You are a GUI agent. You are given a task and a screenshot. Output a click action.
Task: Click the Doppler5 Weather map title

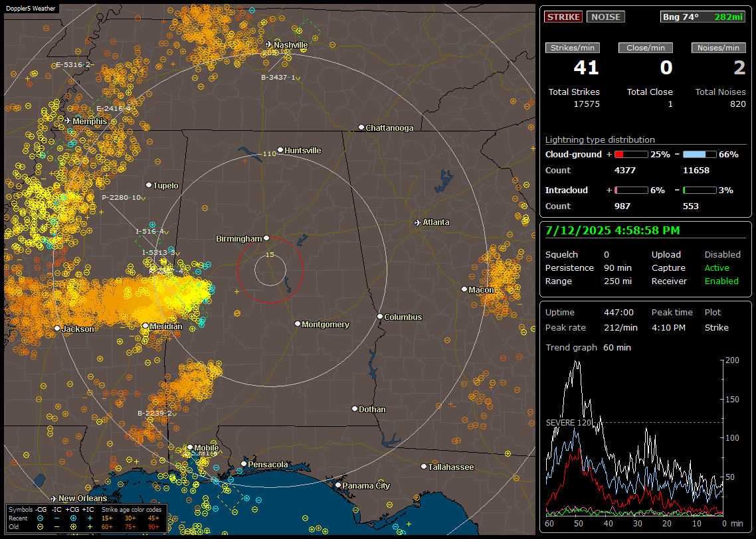(31, 9)
